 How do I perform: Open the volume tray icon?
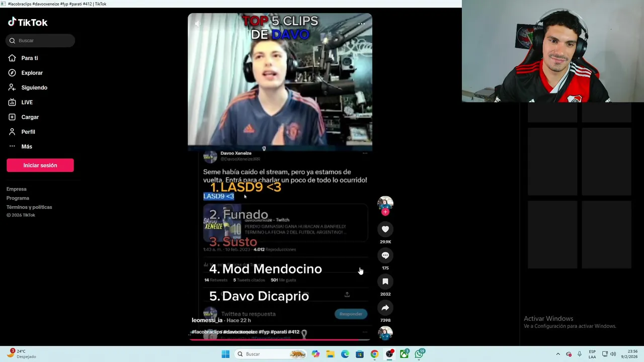tap(613, 354)
